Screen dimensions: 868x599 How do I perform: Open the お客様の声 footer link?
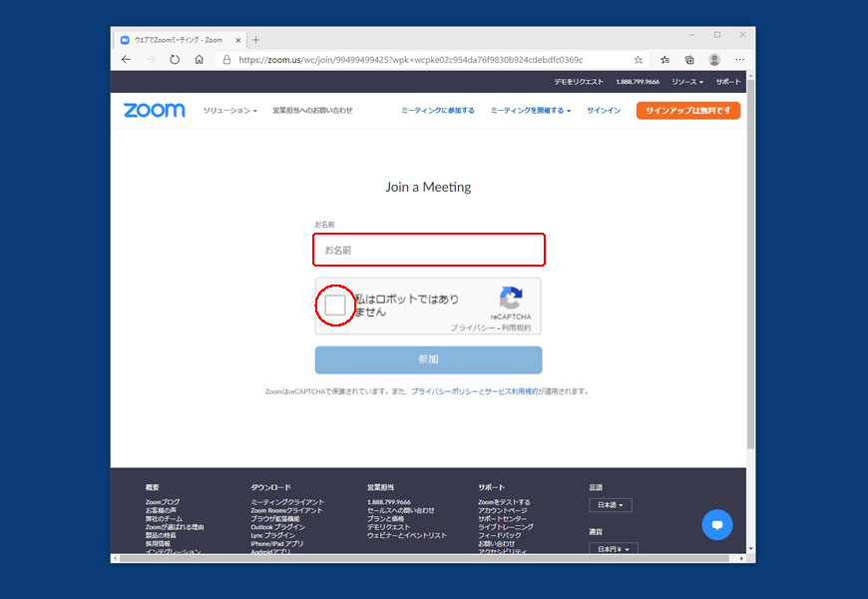(161, 510)
